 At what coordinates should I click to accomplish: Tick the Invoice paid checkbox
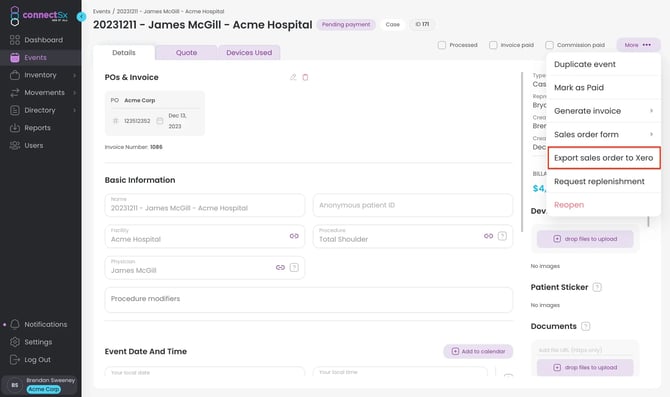point(493,45)
